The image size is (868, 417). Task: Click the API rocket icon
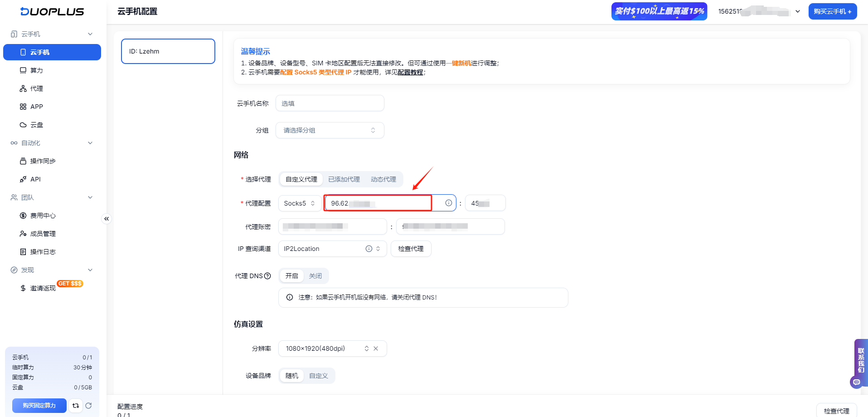coord(23,179)
